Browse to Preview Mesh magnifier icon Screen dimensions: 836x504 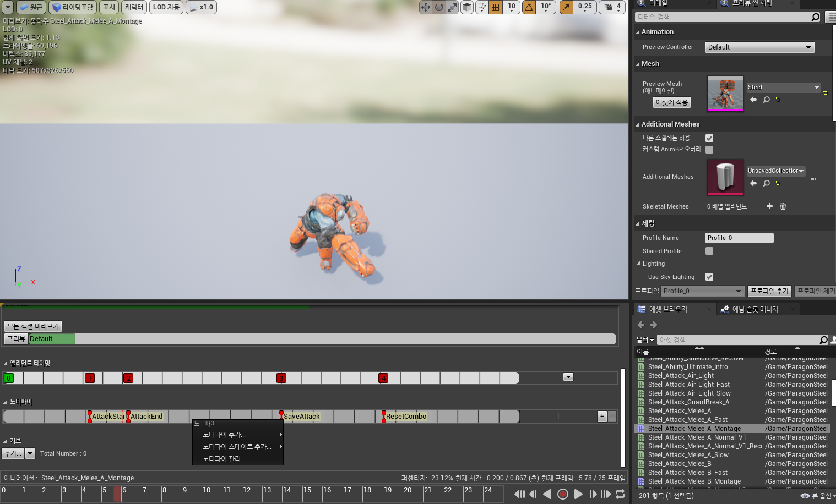(766, 100)
